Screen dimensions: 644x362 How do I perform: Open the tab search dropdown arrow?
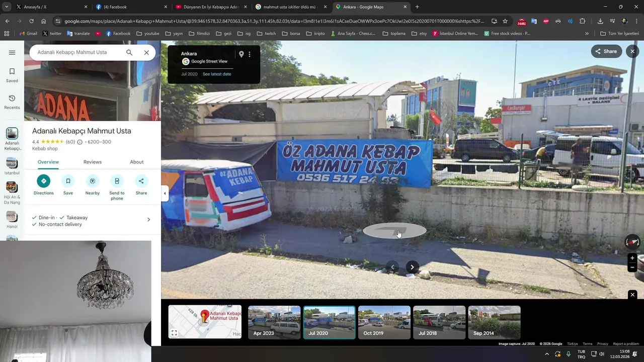[7, 7]
